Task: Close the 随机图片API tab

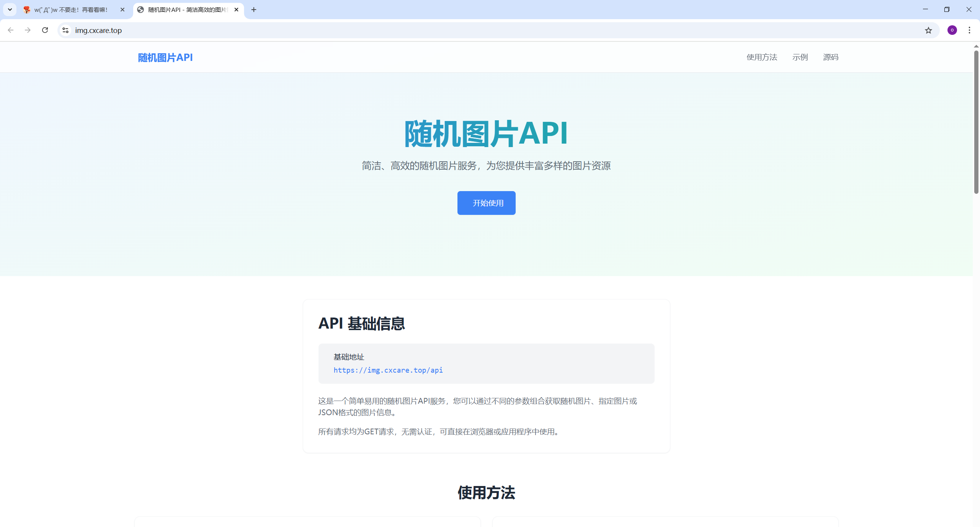Action: (x=236, y=10)
